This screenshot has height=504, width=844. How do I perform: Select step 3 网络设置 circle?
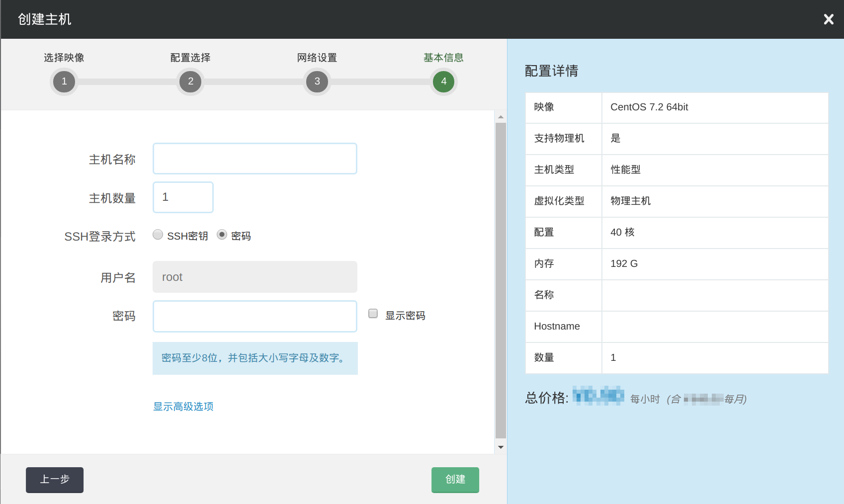click(317, 82)
